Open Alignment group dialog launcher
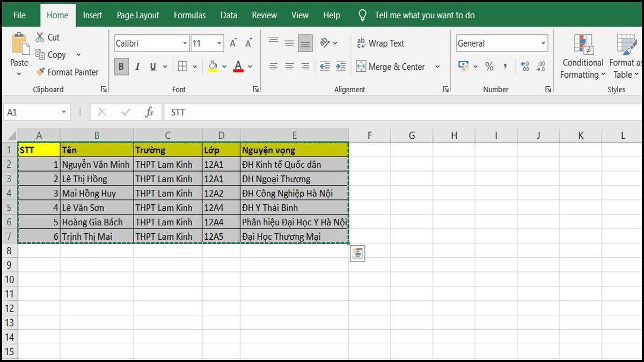 pyautogui.click(x=446, y=89)
